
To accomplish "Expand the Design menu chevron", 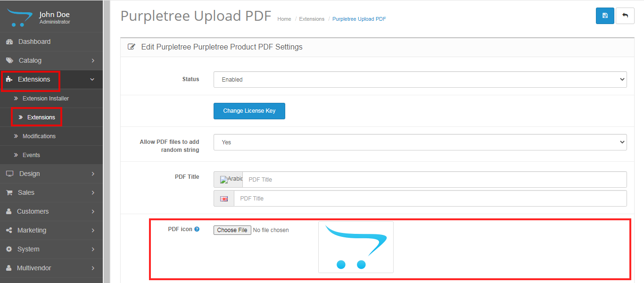I will pyautogui.click(x=93, y=174).
